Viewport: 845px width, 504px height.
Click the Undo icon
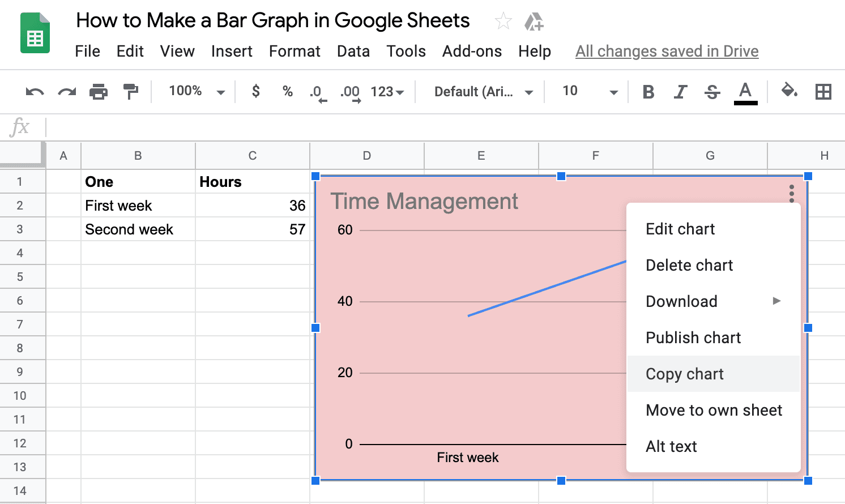33,91
